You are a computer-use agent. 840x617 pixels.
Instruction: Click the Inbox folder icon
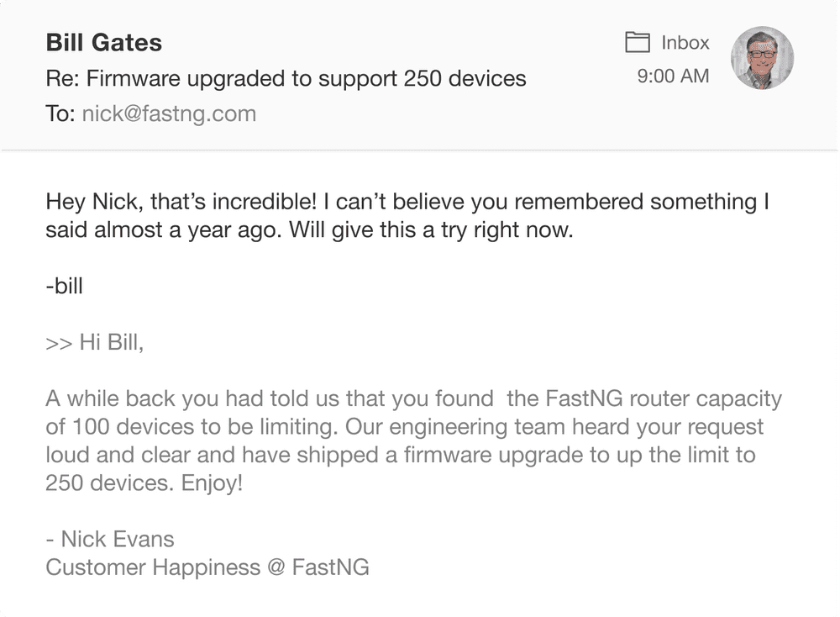click(x=638, y=43)
